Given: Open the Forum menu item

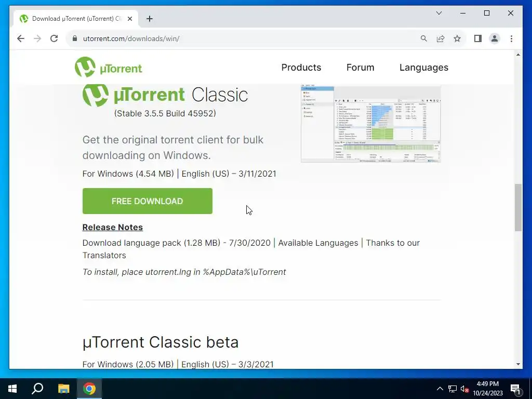Looking at the screenshot, I should (x=361, y=68).
